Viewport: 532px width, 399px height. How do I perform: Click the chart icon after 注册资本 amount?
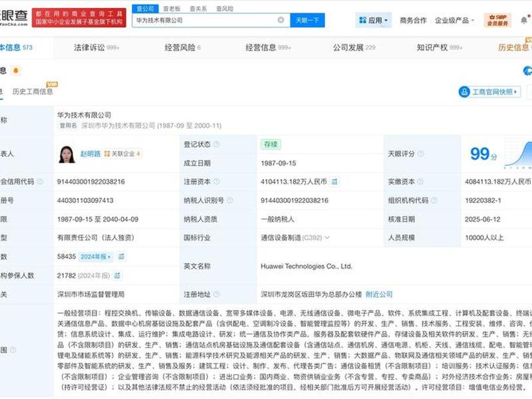coord(334,182)
